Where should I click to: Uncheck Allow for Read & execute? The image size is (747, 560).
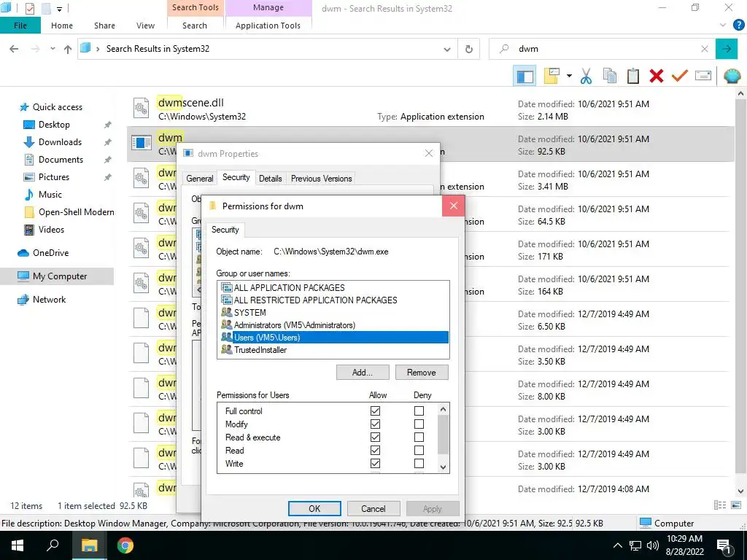[376, 437]
